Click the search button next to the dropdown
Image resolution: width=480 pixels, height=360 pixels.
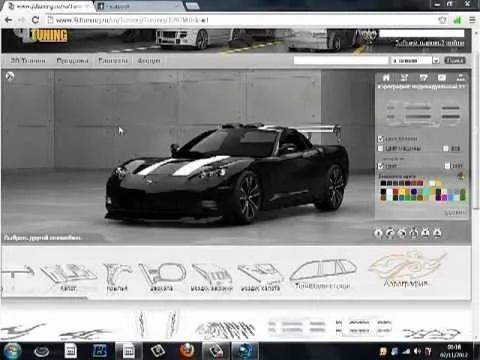coord(455,60)
